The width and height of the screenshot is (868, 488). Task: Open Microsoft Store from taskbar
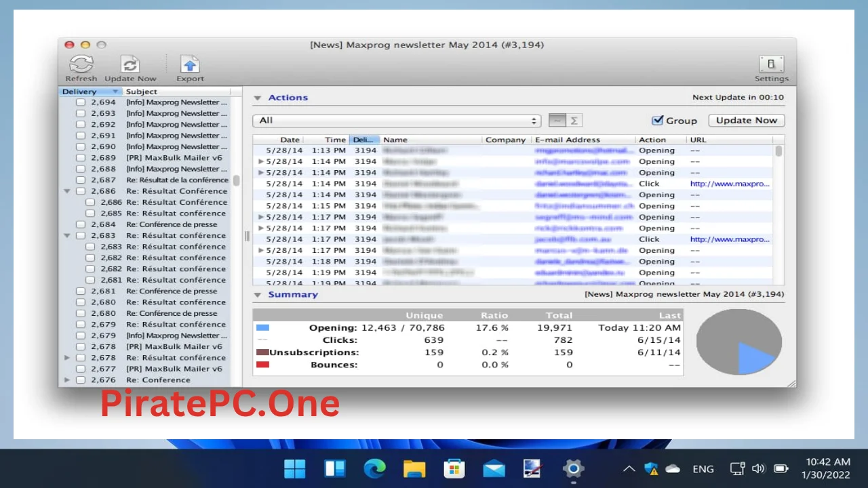454,468
